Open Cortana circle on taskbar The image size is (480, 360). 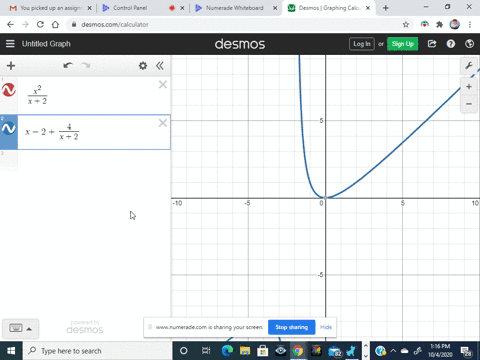coord(184,351)
